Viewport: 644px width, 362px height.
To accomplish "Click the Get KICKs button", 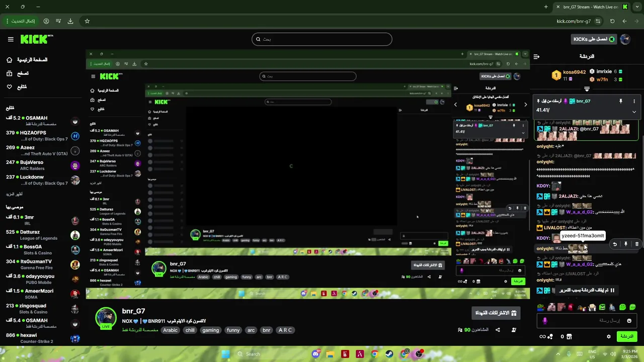I will click(594, 39).
